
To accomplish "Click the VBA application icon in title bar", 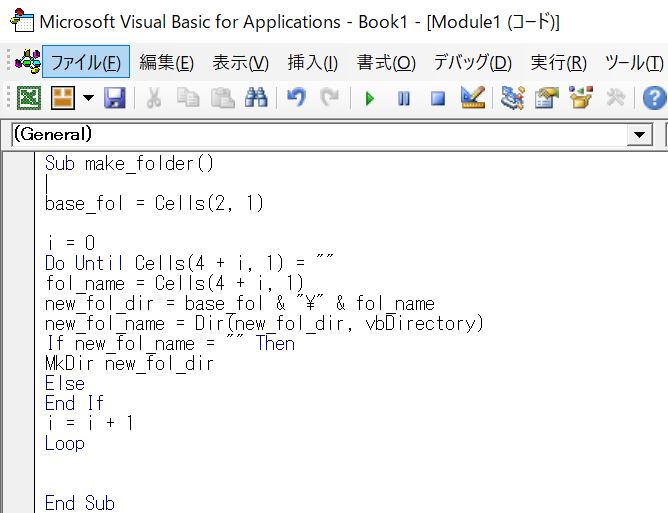I will [22, 20].
